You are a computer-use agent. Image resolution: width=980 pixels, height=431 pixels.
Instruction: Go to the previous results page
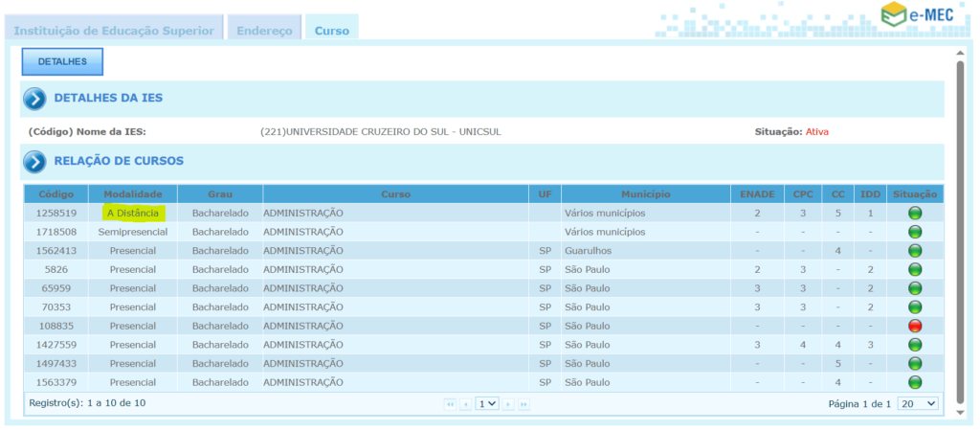coord(466,404)
